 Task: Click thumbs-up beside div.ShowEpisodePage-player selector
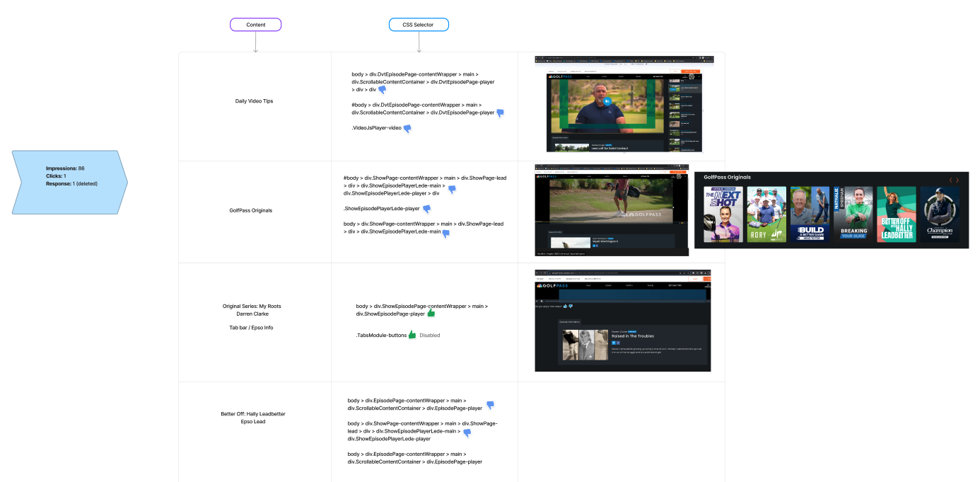pos(431,313)
